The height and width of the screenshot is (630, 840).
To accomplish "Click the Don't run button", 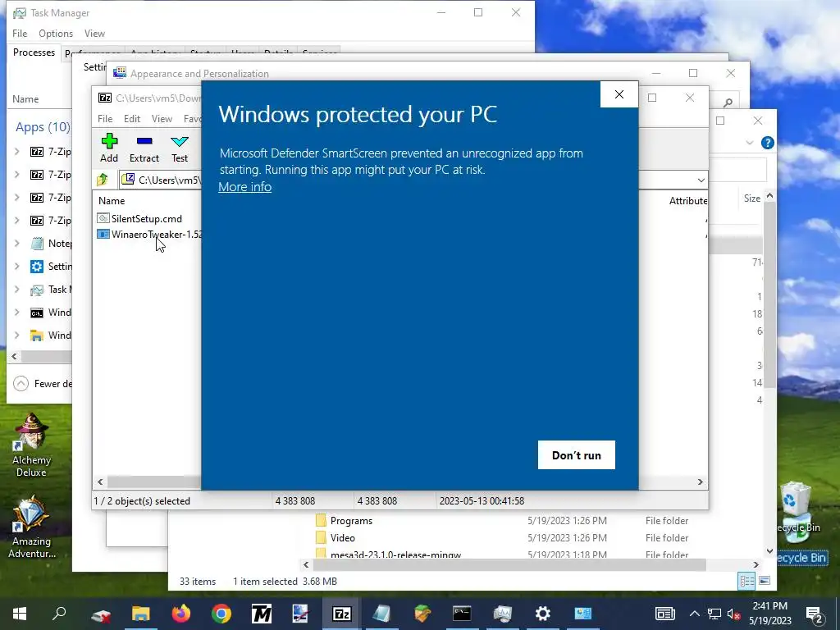I will [577, 454].
